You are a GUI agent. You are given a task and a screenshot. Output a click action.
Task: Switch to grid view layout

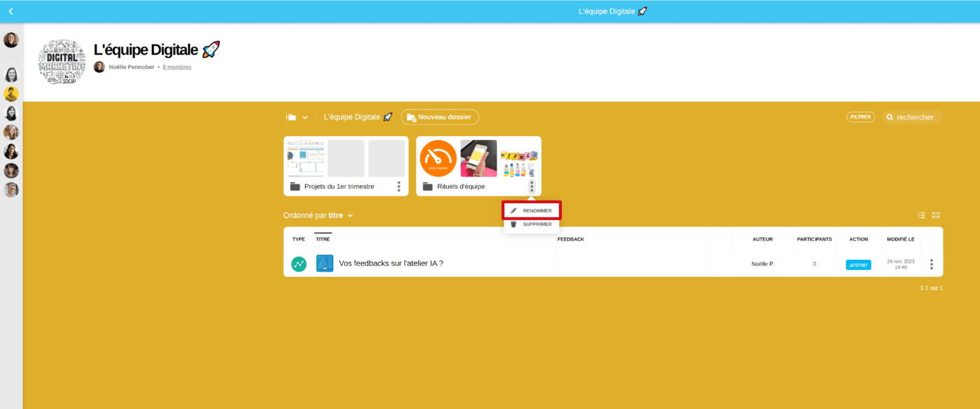click(936, 215)
